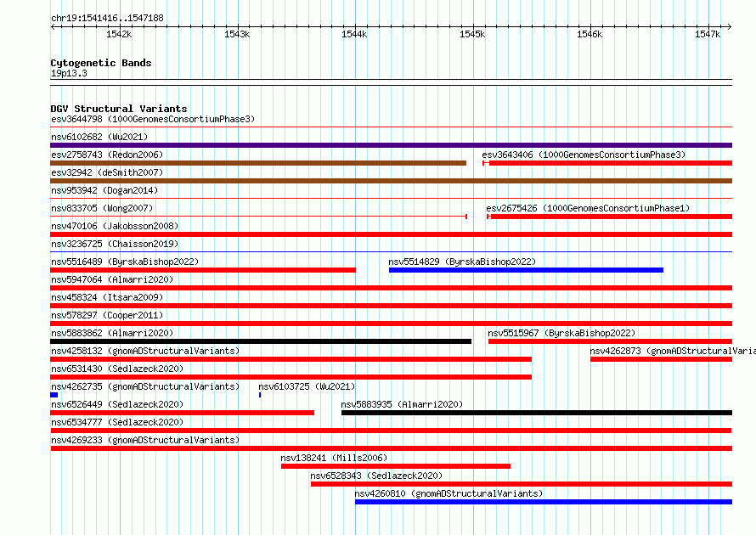The width and height of the screenshot is (756, 535).
Task: Open variant nsv458324 (Itsara2009)
Action: pos(107,297)
